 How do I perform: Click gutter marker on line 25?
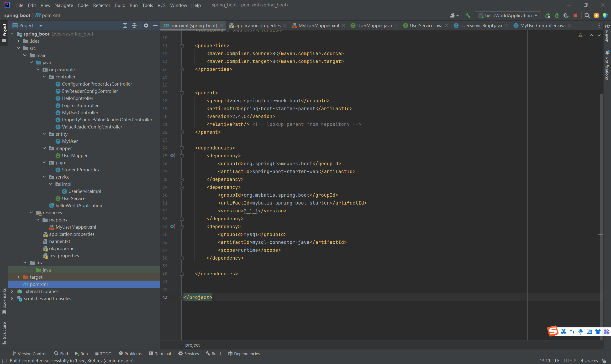coord(173,155)
